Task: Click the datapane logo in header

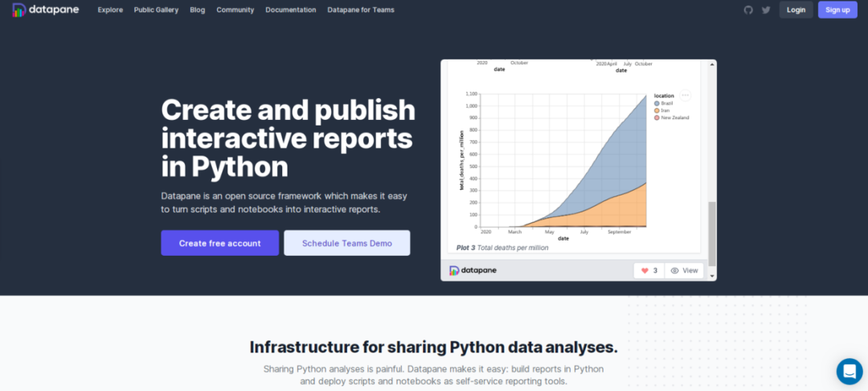Action: (45, 10)
